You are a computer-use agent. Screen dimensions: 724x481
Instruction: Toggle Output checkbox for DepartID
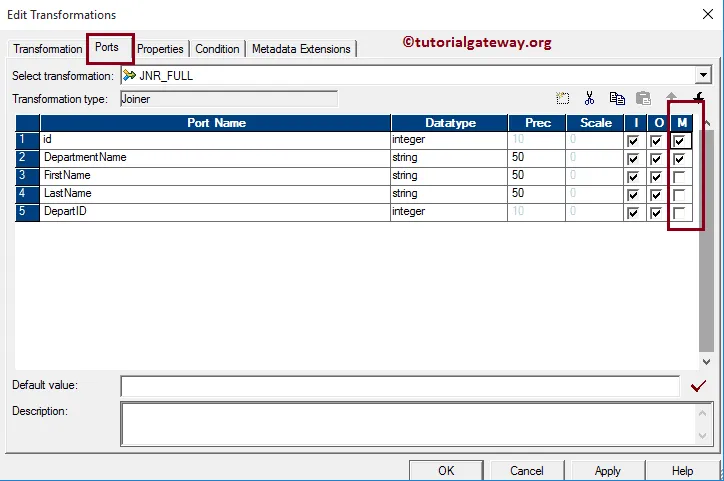pyautogui.click(x=656, y=213)
